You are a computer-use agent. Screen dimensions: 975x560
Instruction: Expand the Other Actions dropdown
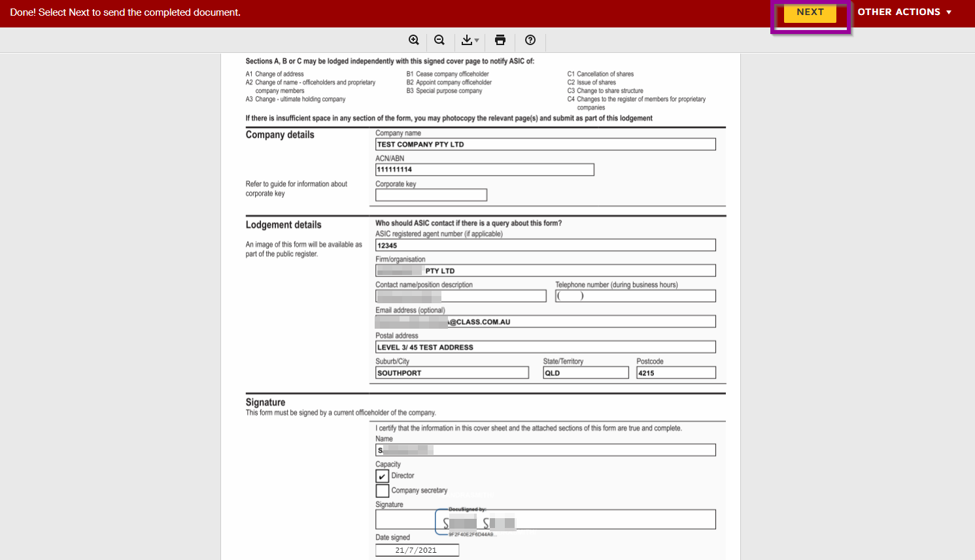tap(904, 12)
